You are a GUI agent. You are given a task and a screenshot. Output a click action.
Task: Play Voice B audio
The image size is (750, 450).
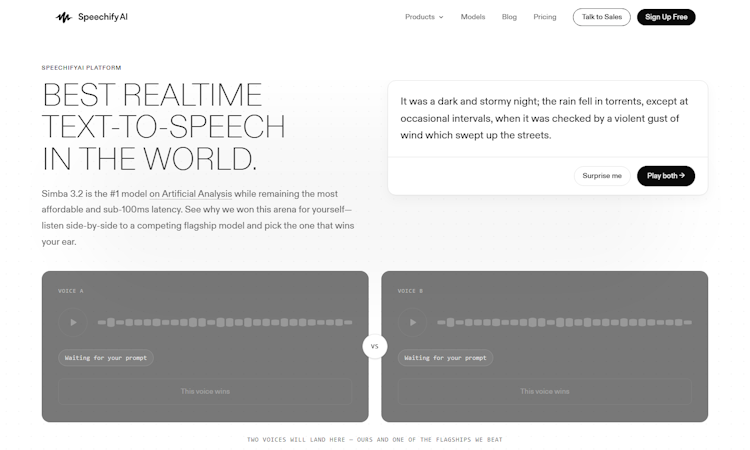point(412,322)
